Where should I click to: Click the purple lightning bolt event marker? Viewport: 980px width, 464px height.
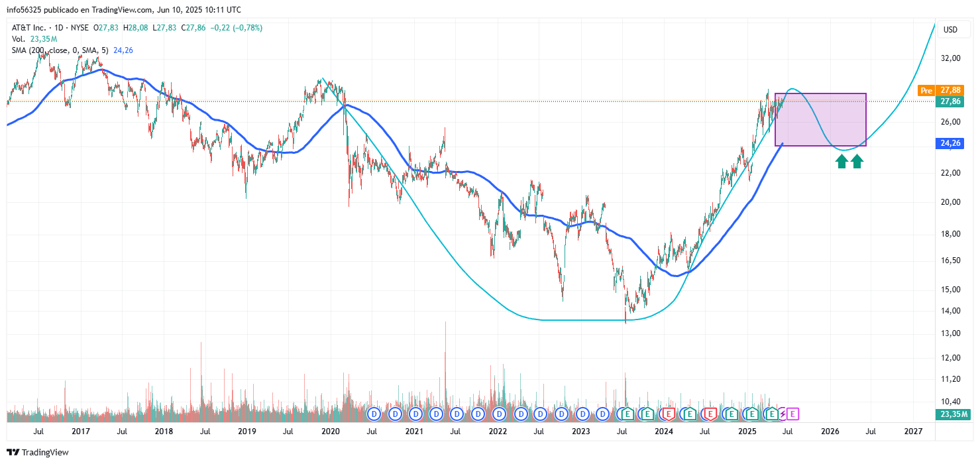(783, 414)
